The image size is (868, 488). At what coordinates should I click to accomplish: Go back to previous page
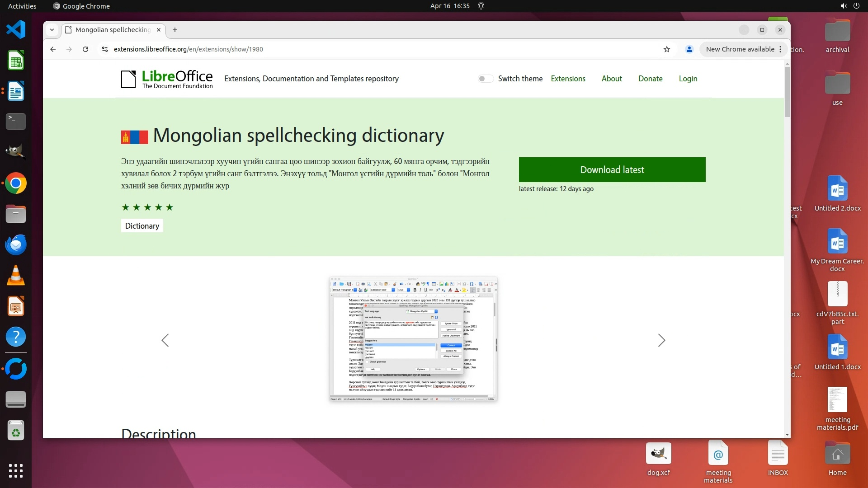pos(53,49)
